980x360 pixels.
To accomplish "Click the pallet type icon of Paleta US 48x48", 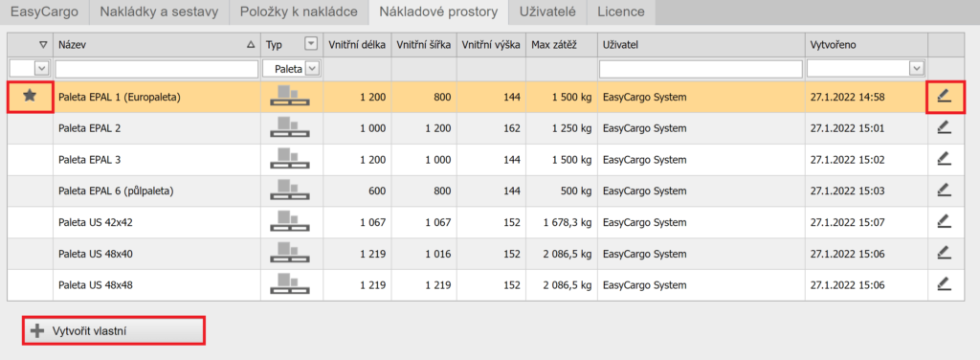I will (x=290, y=284).
